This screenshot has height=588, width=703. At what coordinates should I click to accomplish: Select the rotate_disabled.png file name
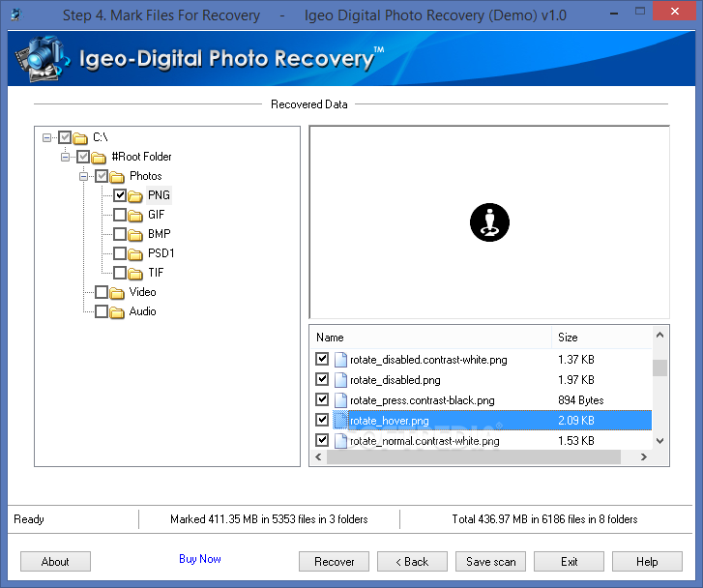click(395, 380)
